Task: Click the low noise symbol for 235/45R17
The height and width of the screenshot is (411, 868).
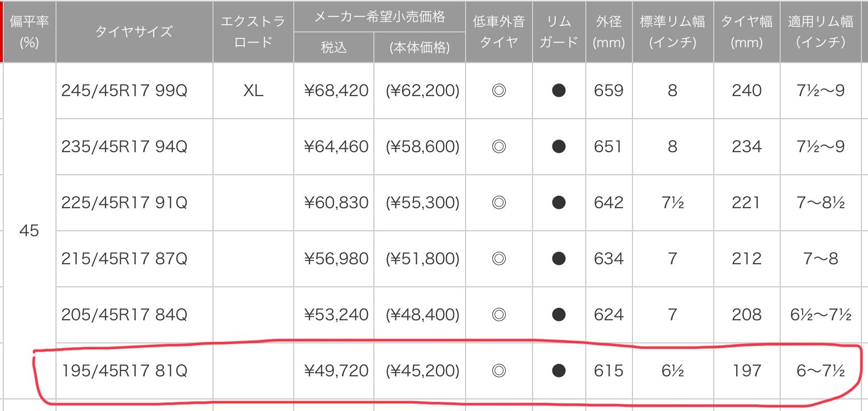Action: pos(499,147)
